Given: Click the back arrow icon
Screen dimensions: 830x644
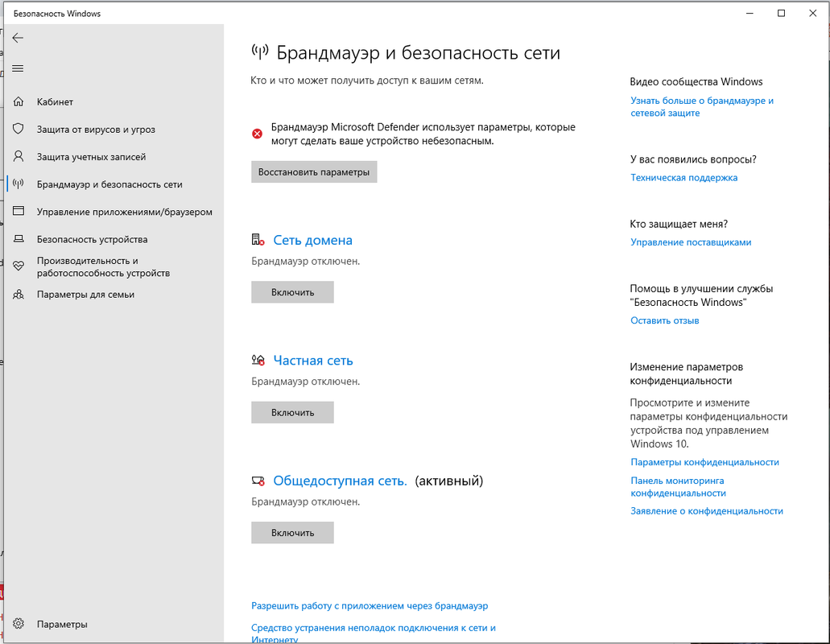Looking at the screenshot, I should pyautogui.click(x=19, y=38).
